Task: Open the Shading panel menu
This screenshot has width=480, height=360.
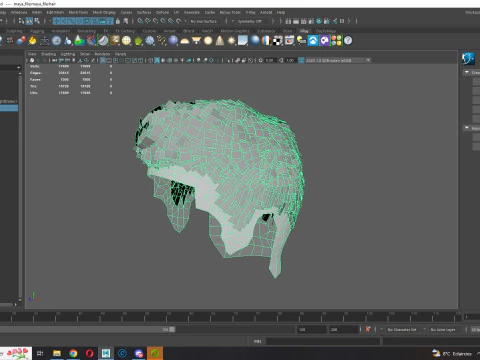Action: (x=48, y=54)
